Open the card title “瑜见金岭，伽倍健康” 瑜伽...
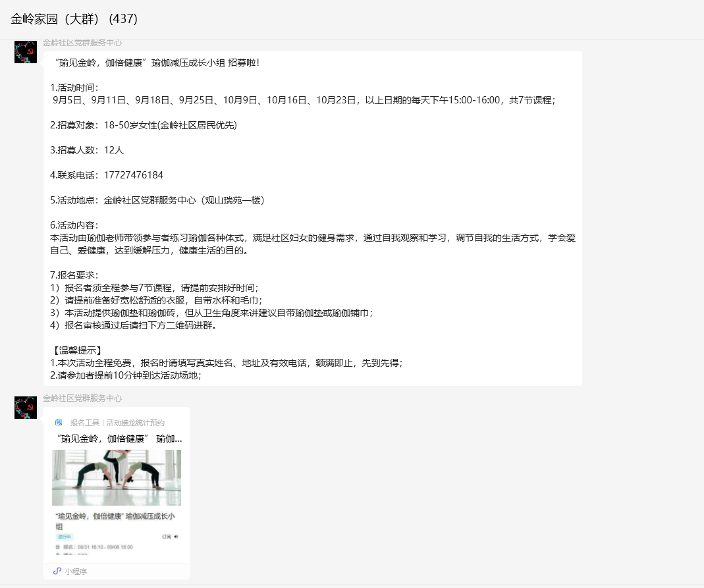This screenshot has width=704, height=588. click(x=119, y=439)
